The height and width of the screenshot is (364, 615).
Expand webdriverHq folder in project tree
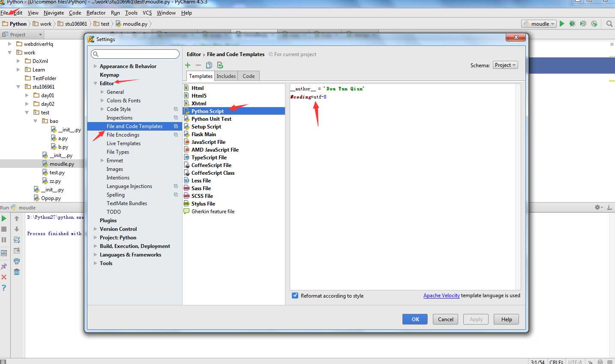tap(9, 44)
